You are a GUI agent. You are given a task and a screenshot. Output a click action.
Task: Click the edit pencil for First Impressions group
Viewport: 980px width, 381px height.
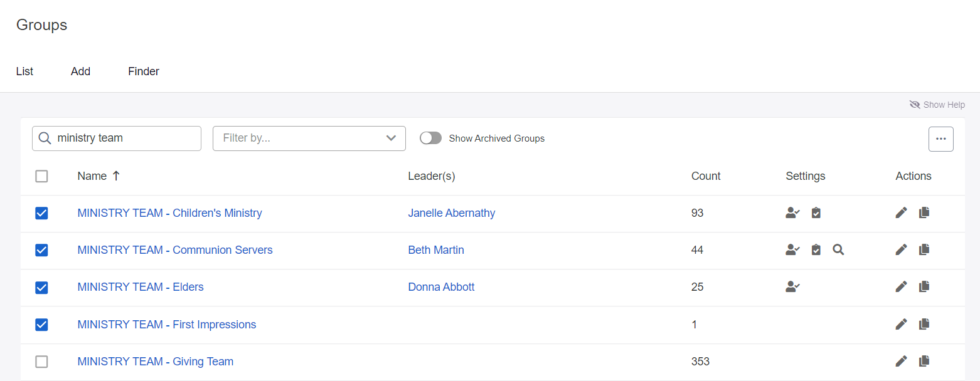click(x=901, y=324)
